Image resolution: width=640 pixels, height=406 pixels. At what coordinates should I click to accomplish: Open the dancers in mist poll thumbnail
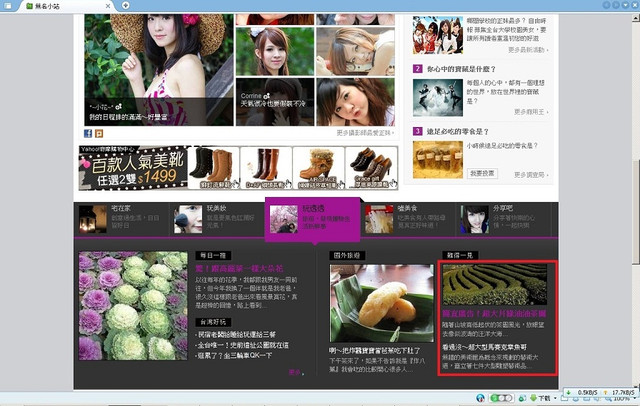(438, 98)
